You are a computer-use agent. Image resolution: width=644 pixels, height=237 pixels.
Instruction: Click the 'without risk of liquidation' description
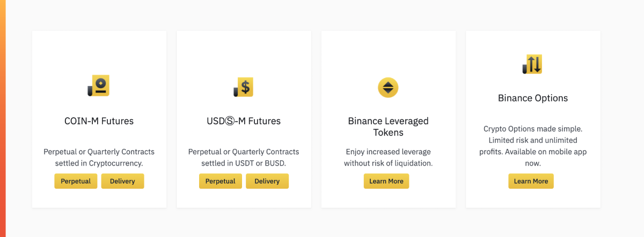tap(389, 163)
